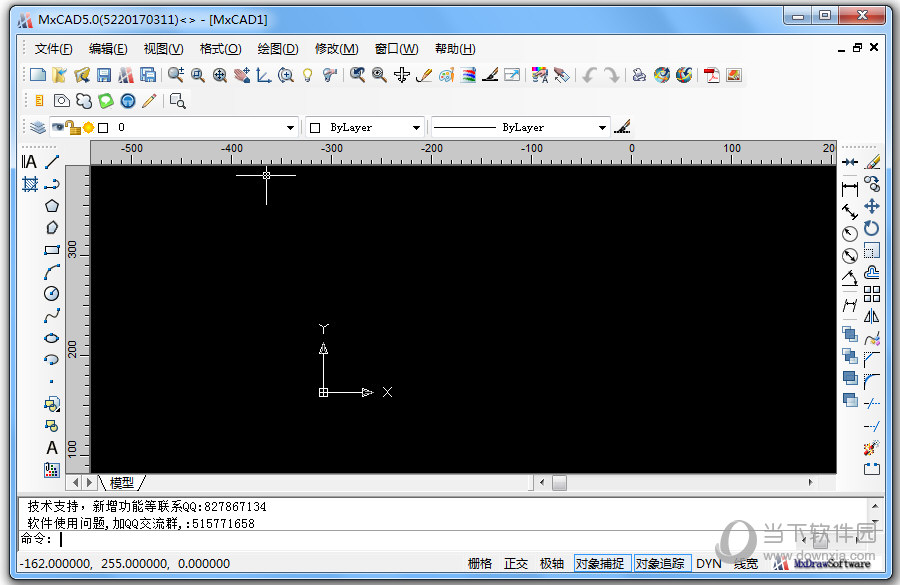
Task: Click the PDF export icon
Action: [712, 75]
